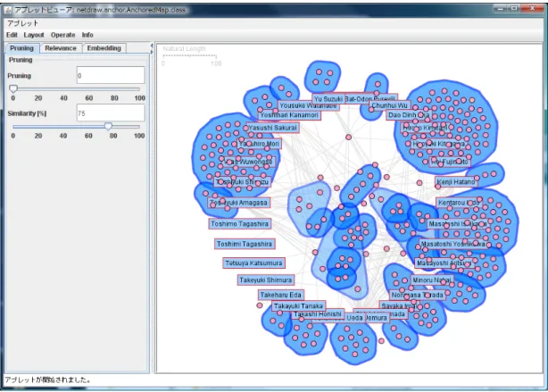This screenshot has height=392, width=548.
Task: Select the Masatoshi Yoshikawa anchor label
Action: tap(453, 244)
